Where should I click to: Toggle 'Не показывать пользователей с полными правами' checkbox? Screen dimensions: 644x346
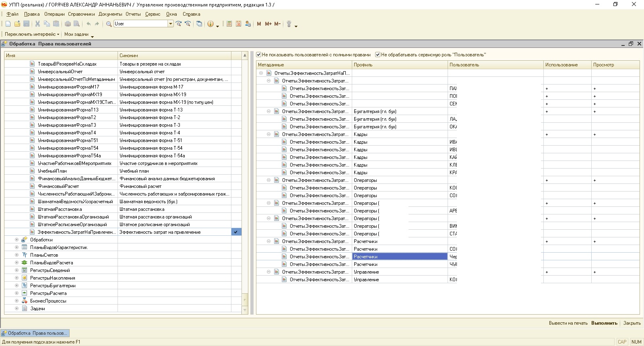click(259, 55)
